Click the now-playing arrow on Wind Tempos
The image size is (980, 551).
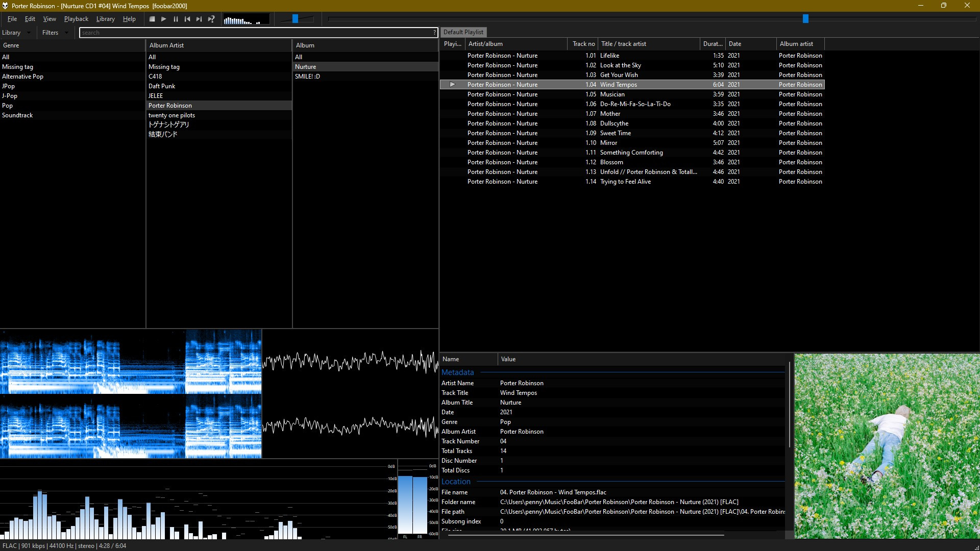click(452, 85)
